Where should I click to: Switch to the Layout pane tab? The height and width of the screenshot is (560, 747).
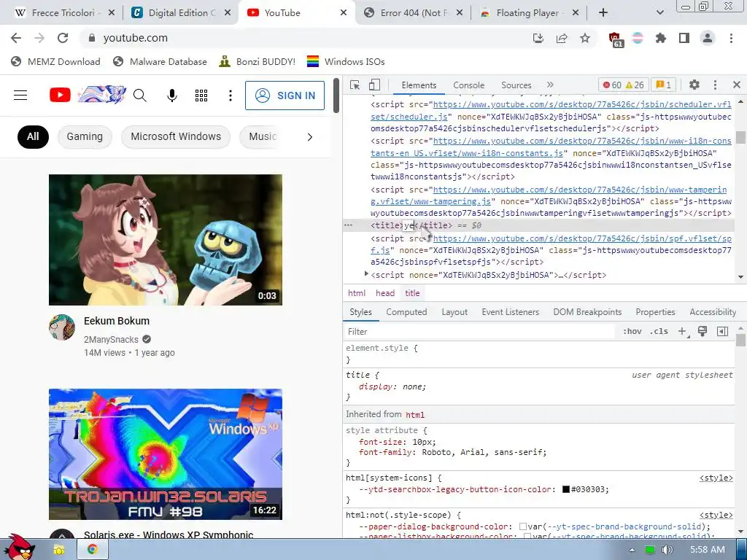click(454, 312)
